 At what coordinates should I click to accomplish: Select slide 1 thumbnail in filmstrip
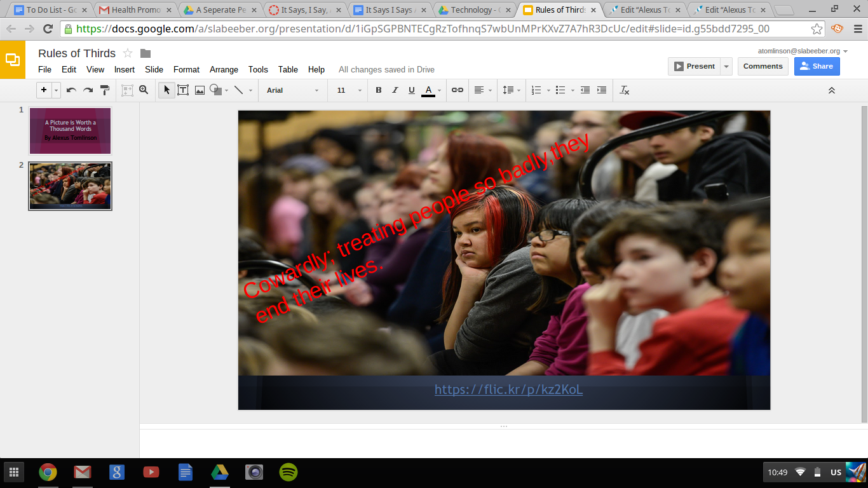click(x=70, y=130)
